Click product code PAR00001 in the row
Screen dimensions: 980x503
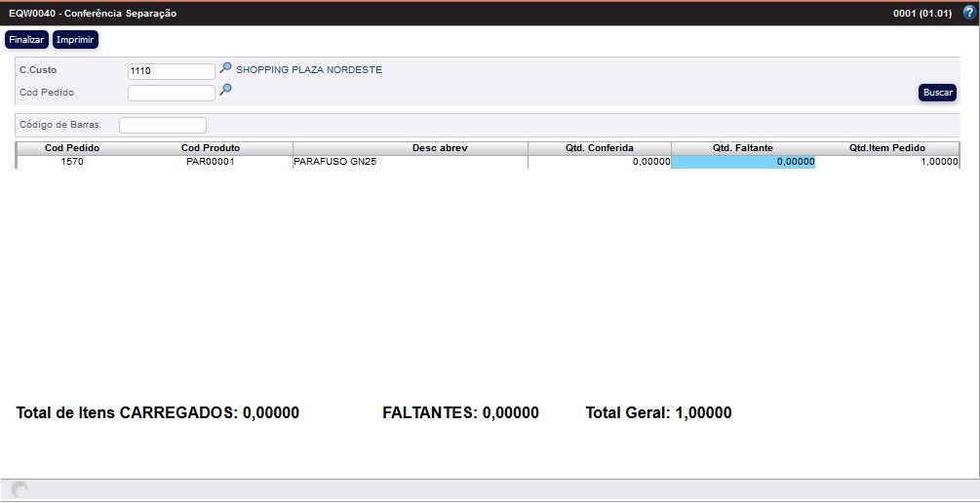[211, 163]
